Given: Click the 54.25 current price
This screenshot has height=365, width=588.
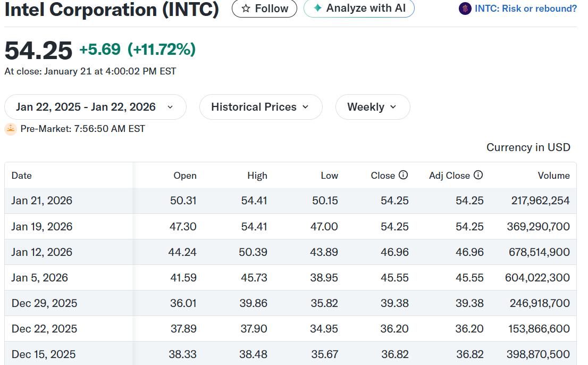Looking at the screenshot, I should click(x=38, y=51).
